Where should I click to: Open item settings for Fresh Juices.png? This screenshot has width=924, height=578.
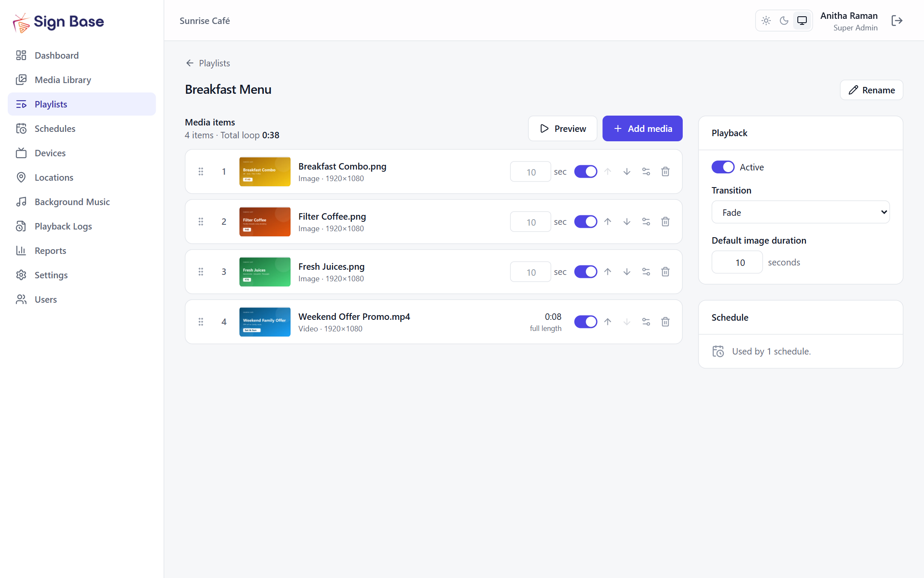[646, 272]
